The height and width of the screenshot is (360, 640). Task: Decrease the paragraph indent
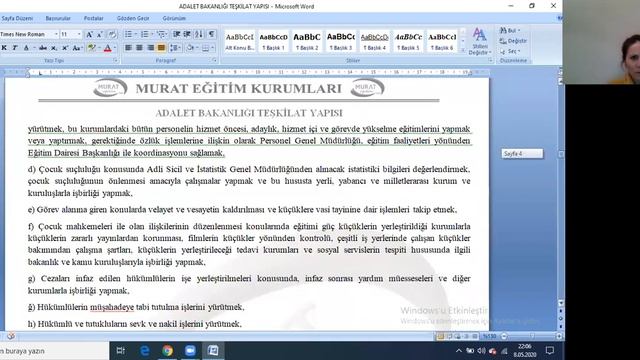point(177,34)
